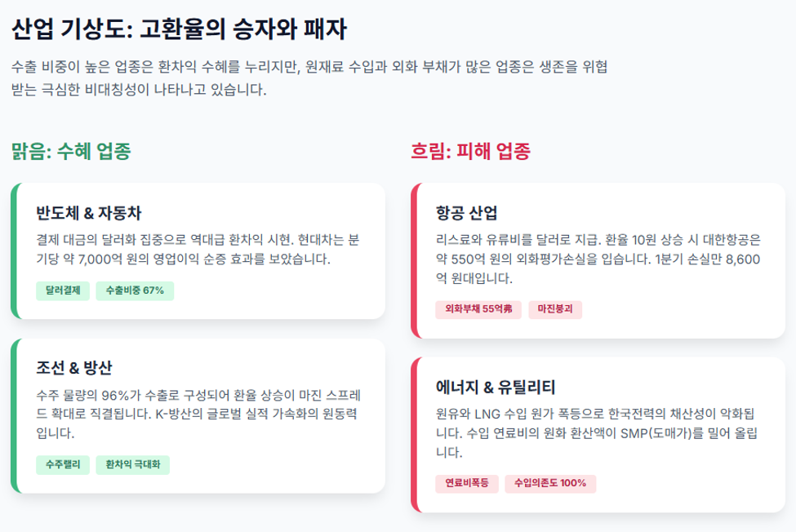Click the 외화부채 55억弗 tag
The image size is (796, 532).
(478, 309)
